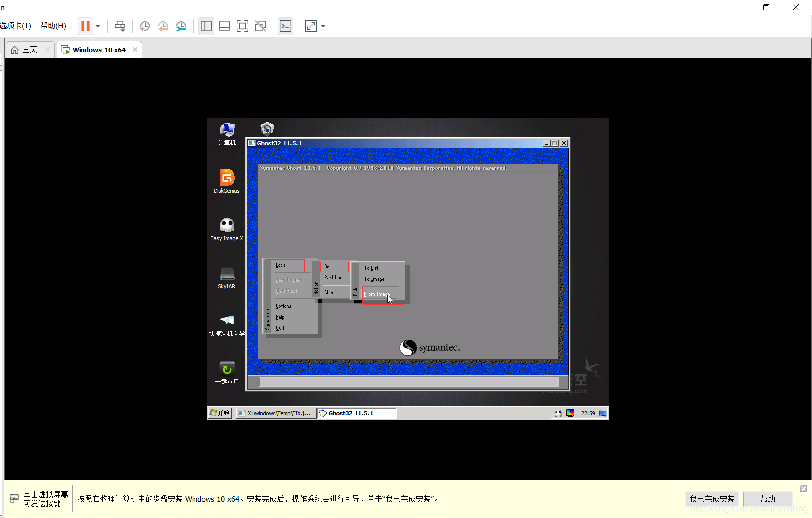
Task: Open the 快捷装机向导 desktop icon
Action: (227, 325)
